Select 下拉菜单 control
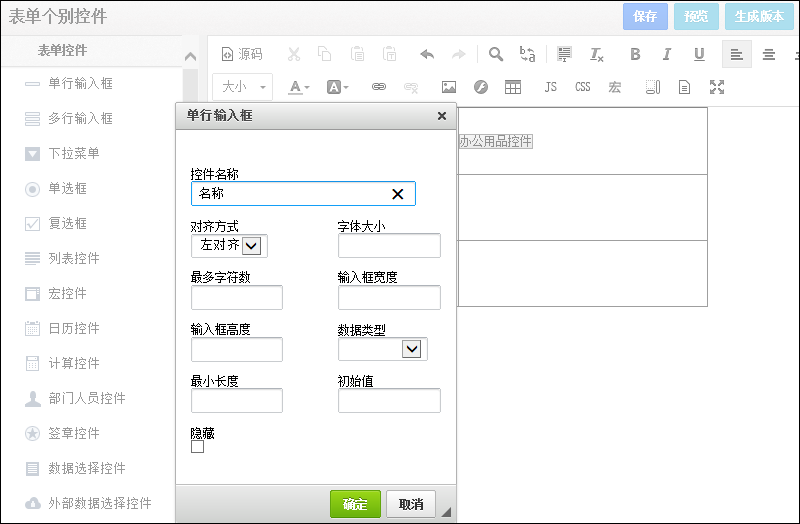Viewport: 800px width, 524px height. (62, 153)
